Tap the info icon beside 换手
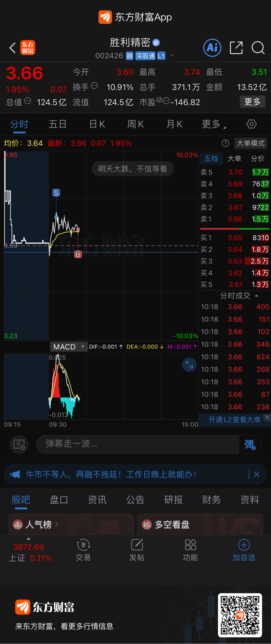 pyautogui.click(x=94, y=86)
